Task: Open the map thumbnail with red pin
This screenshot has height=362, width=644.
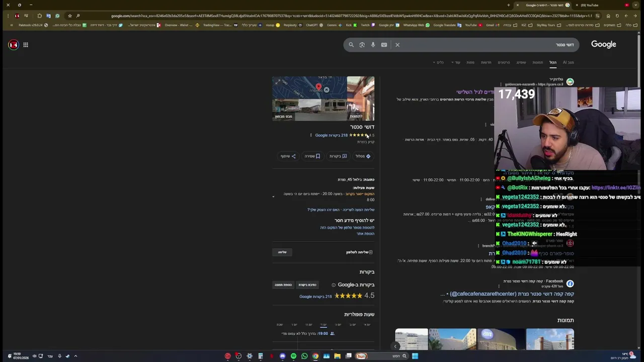Action: 309,88
